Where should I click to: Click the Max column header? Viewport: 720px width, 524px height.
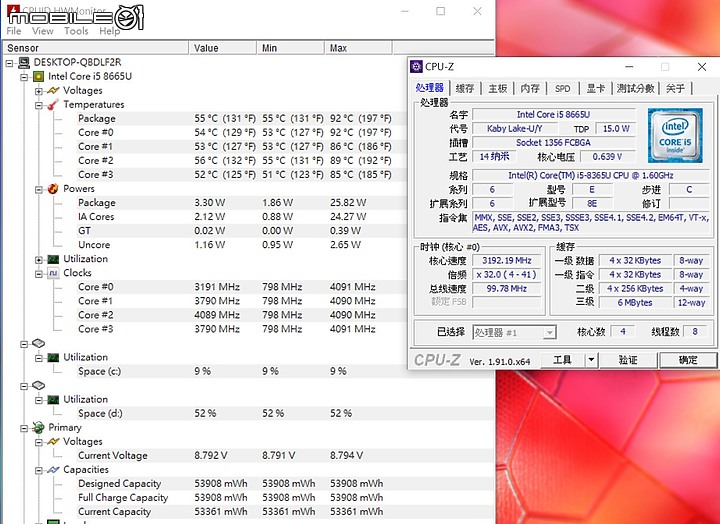(x=358, y=48)
